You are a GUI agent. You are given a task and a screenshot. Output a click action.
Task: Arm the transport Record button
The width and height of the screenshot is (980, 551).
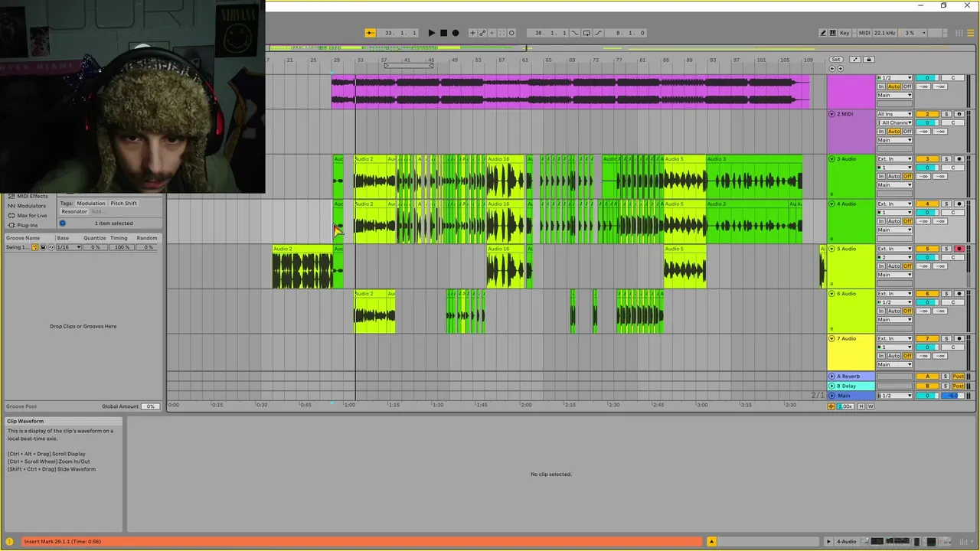coord(456,33)
